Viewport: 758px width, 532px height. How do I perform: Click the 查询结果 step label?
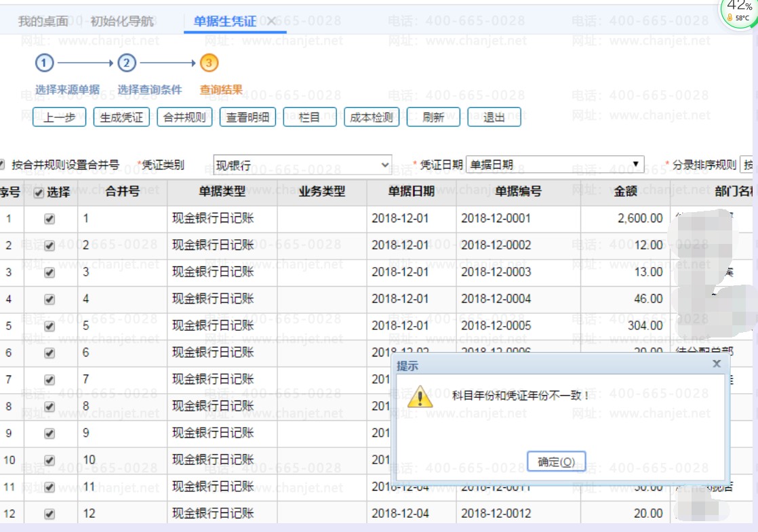[x=221, y=90]
